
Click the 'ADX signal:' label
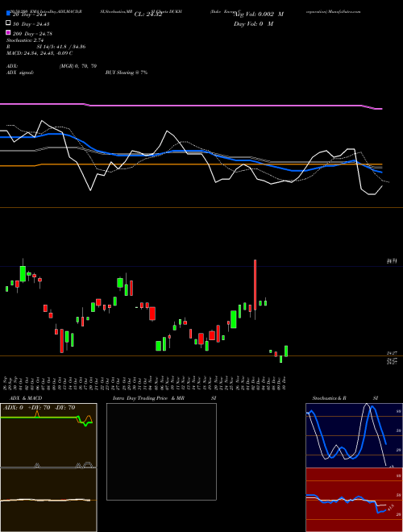[x=20, y=73]
